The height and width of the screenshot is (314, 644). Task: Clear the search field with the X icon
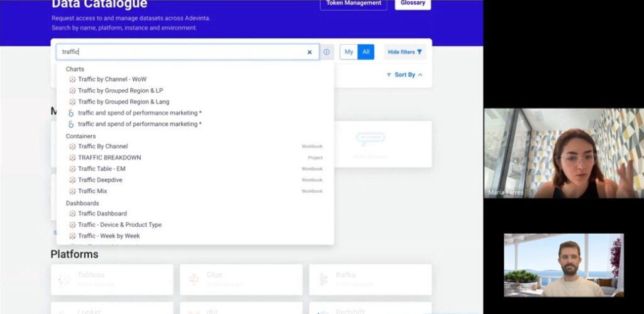tap(309, 52)
